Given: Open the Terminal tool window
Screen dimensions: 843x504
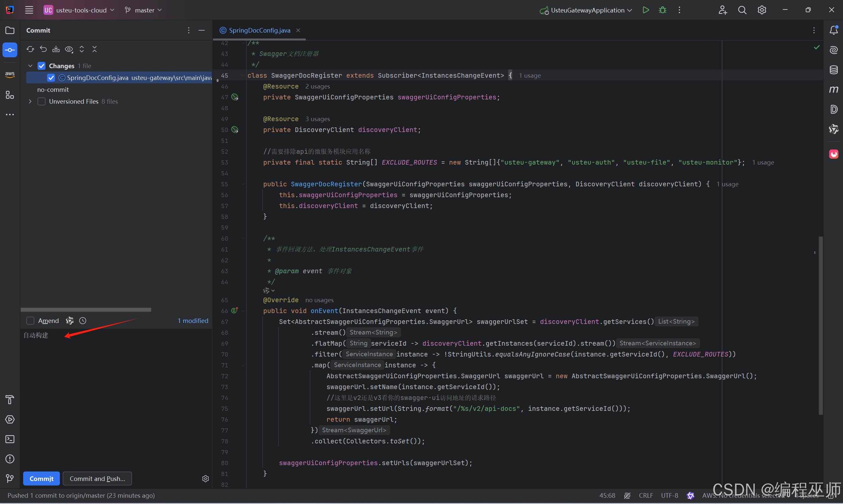Looking at the screenshot, I should point(10,439).
